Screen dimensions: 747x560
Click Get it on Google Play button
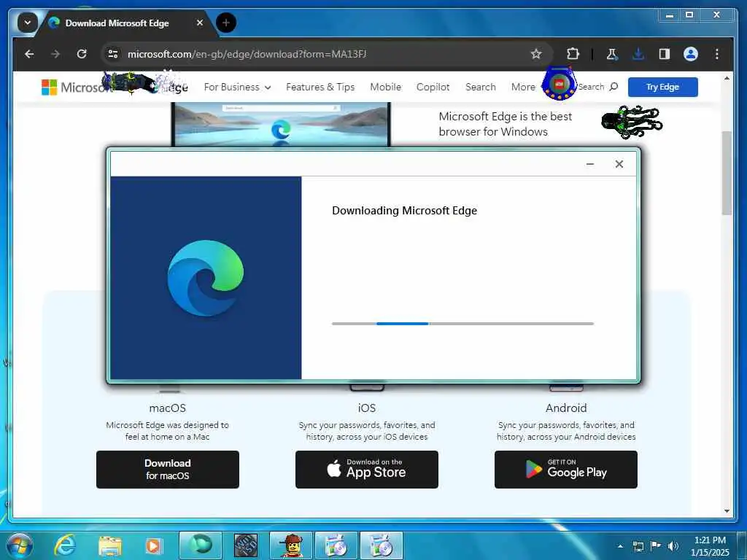click(x=566, y=470)
